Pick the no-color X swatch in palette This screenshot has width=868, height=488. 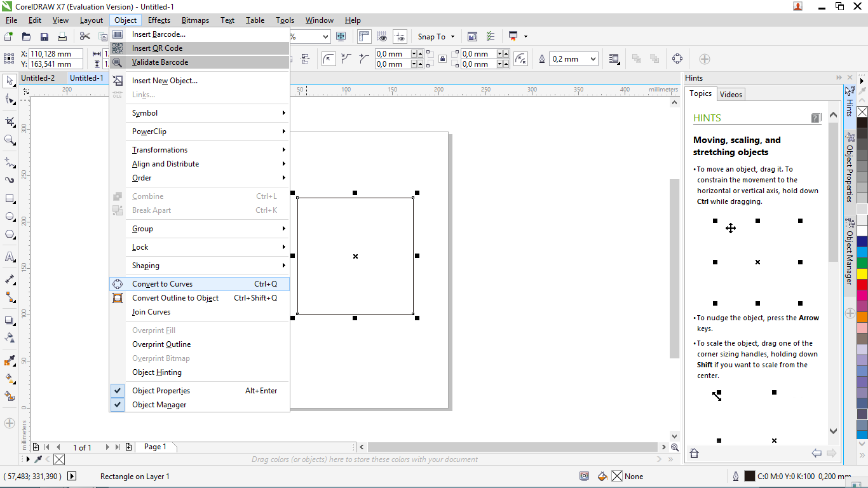pos(862,112)
